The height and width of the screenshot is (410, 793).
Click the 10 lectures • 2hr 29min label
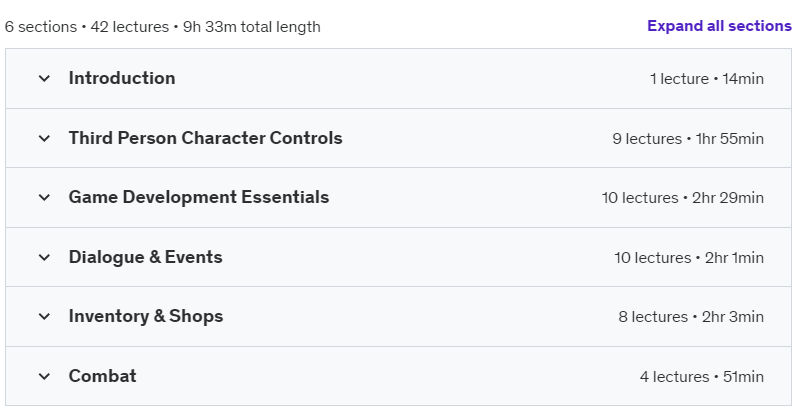(683, 198)
